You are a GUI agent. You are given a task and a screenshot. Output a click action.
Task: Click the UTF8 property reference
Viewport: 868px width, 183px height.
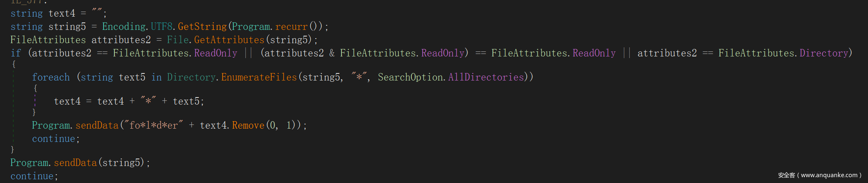coord(161,27)
